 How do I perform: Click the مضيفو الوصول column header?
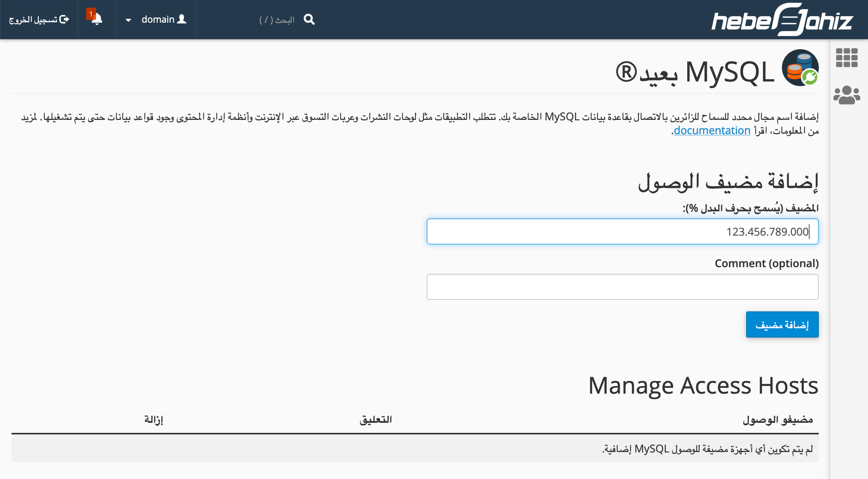tap(778, 419)
